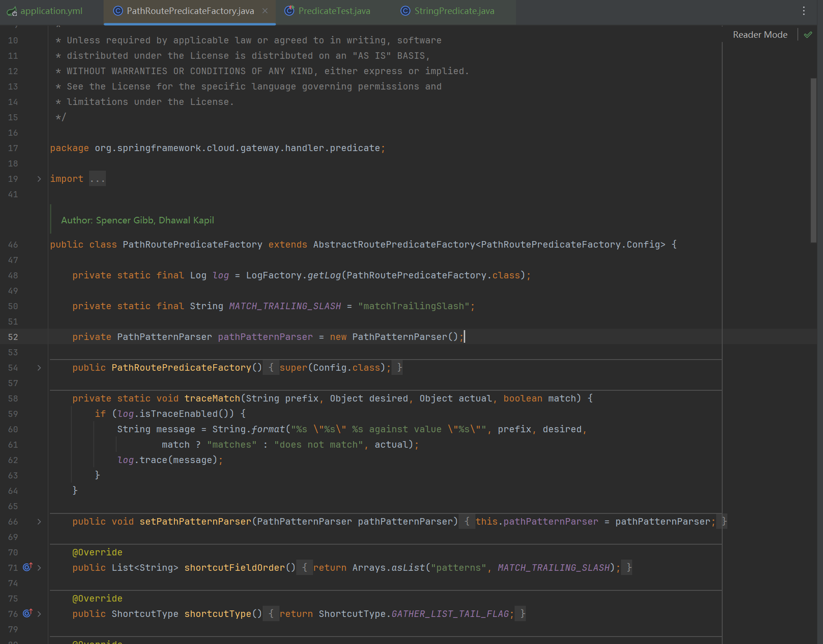The height and width of the screenshot is (644, 823).
Task: Click the "matchTrailingSlash" string literal
Action: pos(414,306)
